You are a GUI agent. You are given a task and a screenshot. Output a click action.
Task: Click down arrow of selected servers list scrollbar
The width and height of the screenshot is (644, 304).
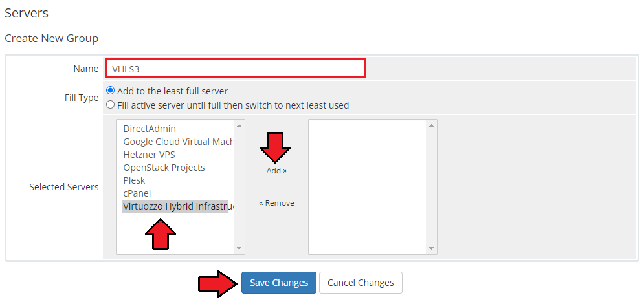431,248
